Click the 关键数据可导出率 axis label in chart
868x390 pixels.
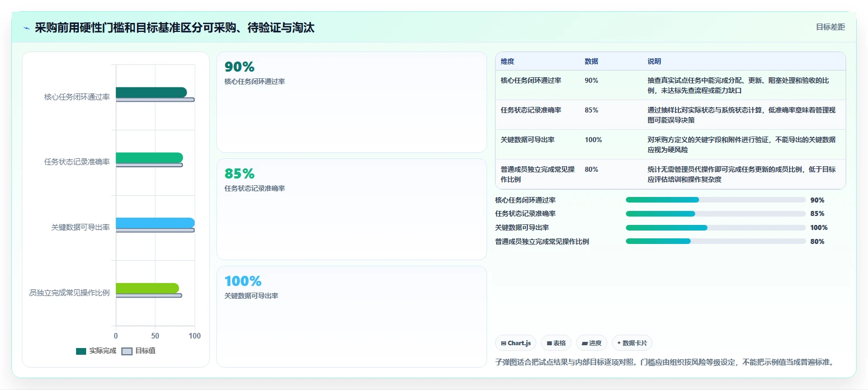(x=80, y=227)
